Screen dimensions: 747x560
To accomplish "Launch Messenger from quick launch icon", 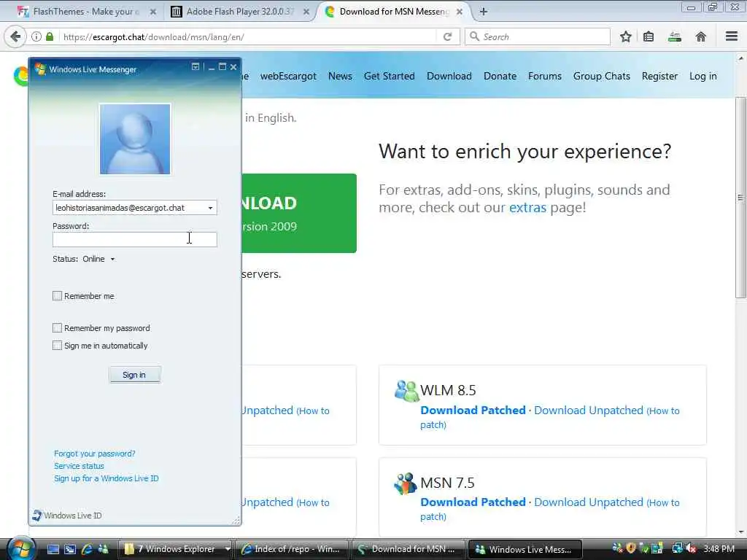I will click(103, 549).
